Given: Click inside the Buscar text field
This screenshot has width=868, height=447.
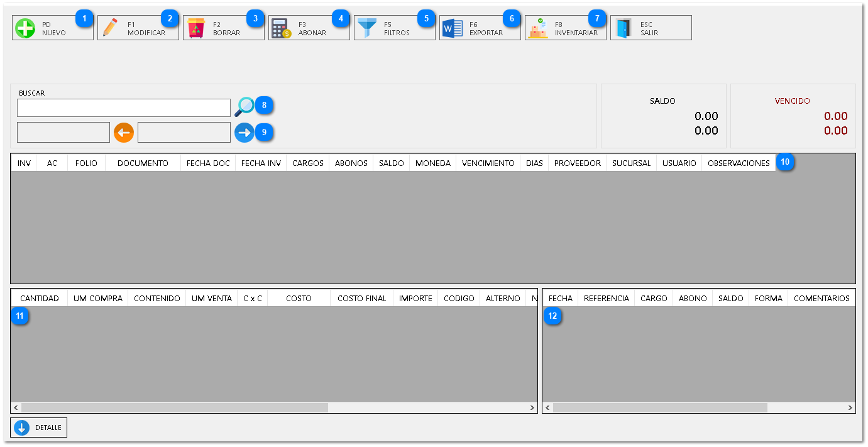Looking at the screenshot, I should click(x=124, y=108).
